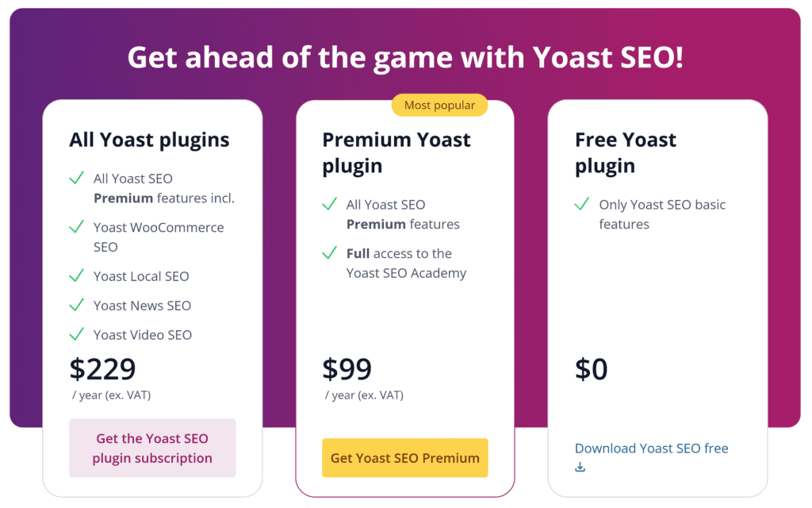Click the Get the Yoast SEO plugin subscription button
812x508 pixels.
[x=151, y=448]
